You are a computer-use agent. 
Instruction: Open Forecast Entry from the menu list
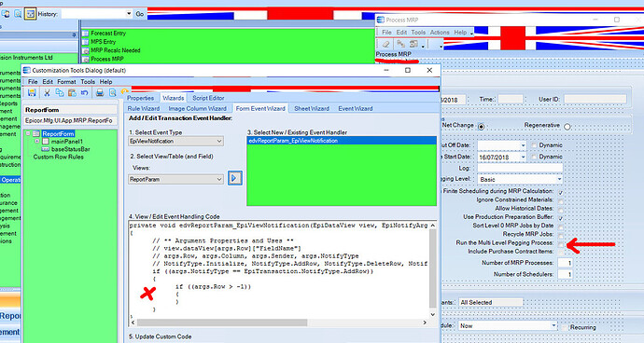coord(108,34)
